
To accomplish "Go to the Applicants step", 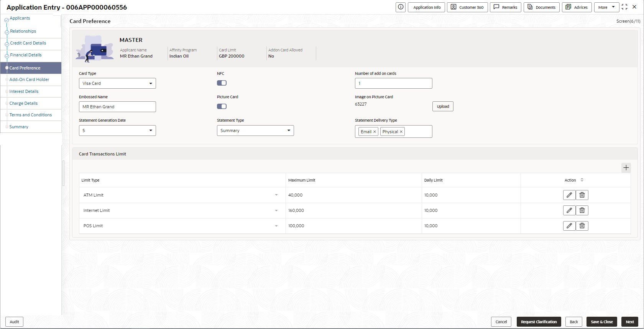I will point(20,18).
